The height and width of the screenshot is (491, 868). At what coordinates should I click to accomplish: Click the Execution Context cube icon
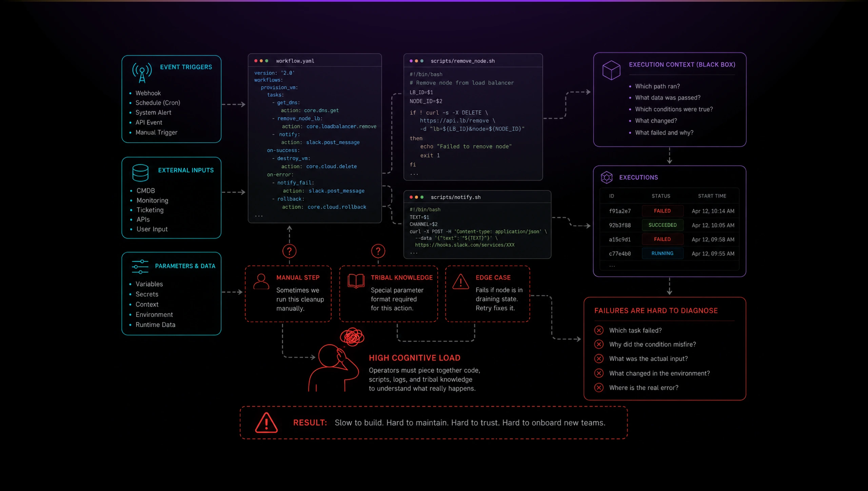tap(611, 70)
